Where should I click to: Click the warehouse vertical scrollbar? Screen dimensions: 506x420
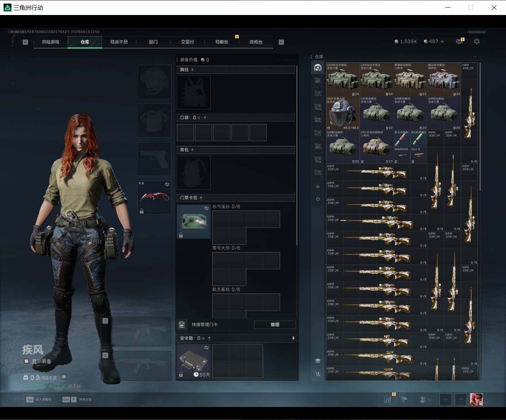pos(480,126)
